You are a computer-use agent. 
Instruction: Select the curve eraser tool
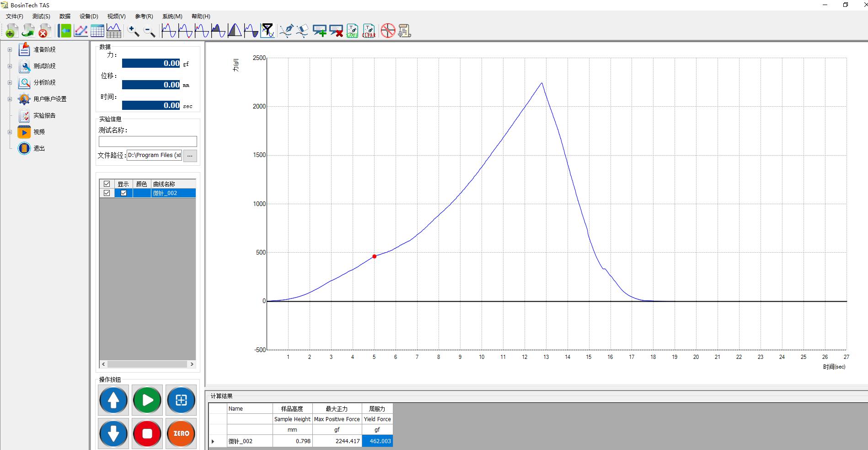(x=303, y=31)
